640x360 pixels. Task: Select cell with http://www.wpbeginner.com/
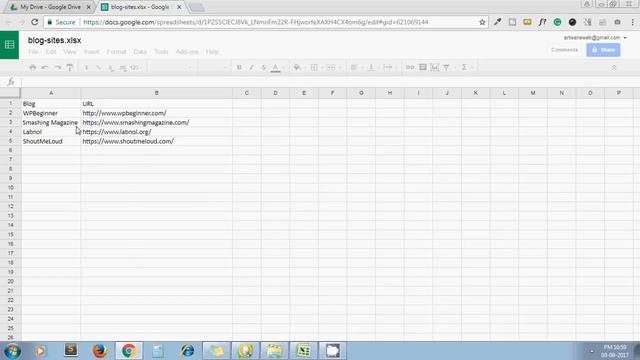click(157, 113)
